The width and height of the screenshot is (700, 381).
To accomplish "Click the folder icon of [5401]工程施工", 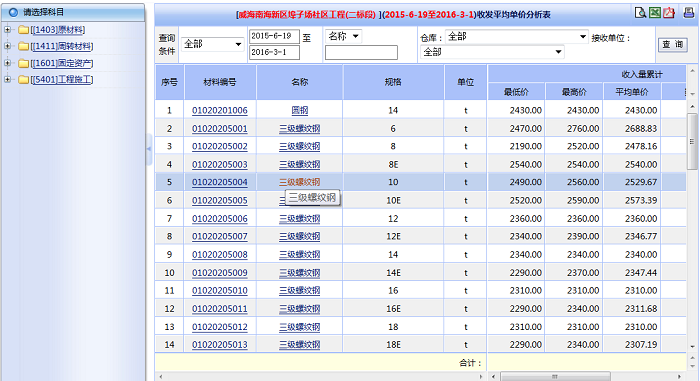I will click(24, 80).
